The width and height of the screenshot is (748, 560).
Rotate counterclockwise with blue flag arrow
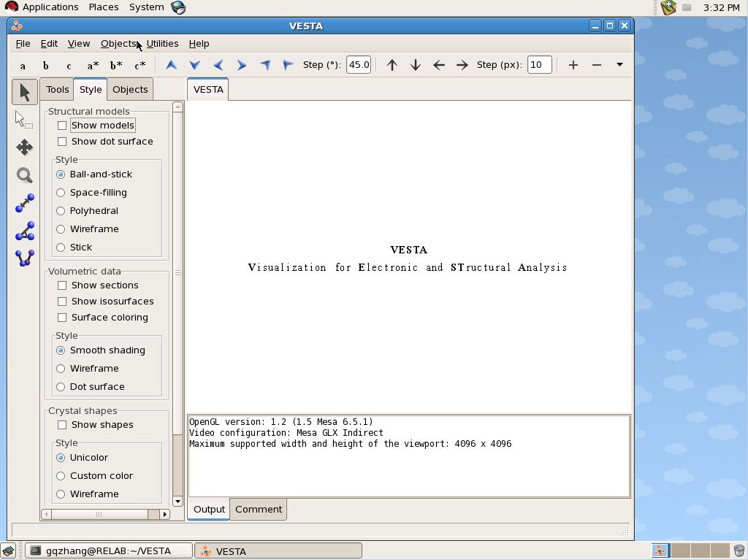(264, 65)
